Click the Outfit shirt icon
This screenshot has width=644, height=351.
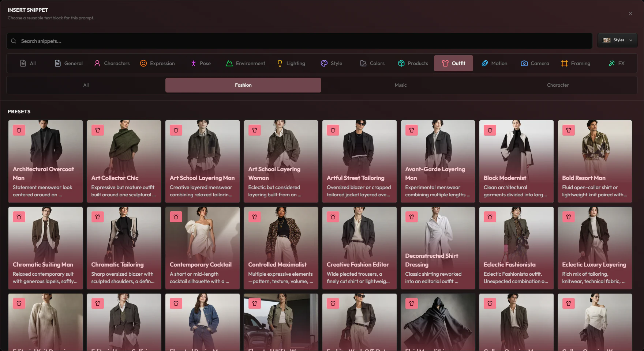coord(445,63)
